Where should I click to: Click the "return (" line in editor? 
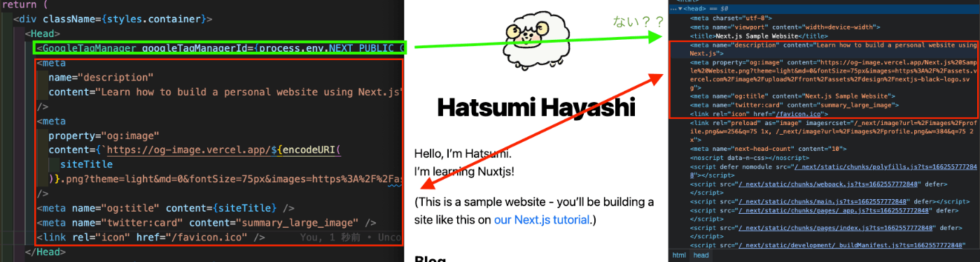(x=25, y=5)
